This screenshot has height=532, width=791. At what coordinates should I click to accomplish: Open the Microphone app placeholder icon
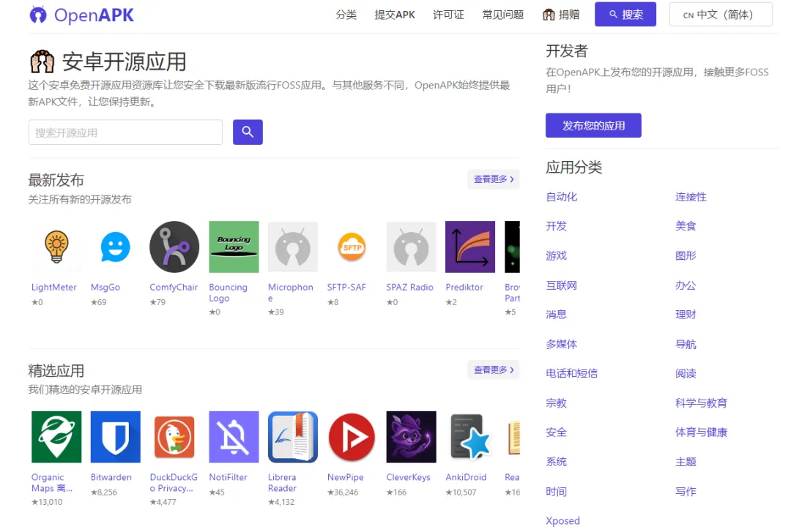tap(292, 247)
